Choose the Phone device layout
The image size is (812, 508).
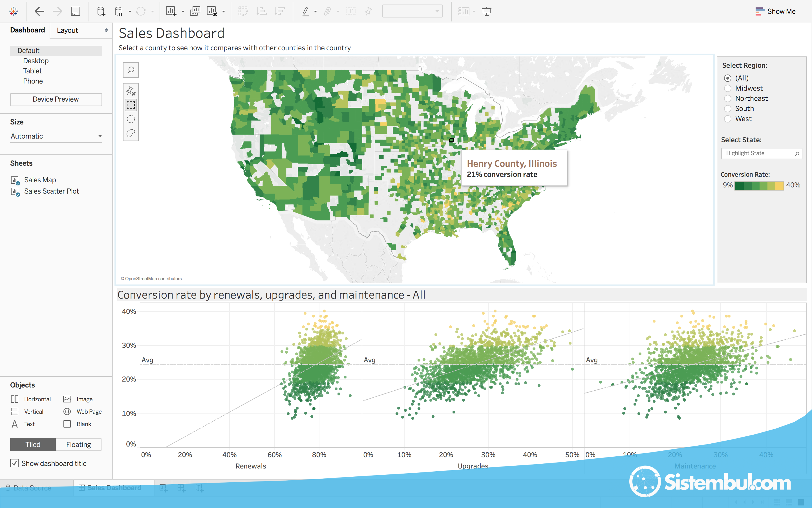[x=33, y=81]
